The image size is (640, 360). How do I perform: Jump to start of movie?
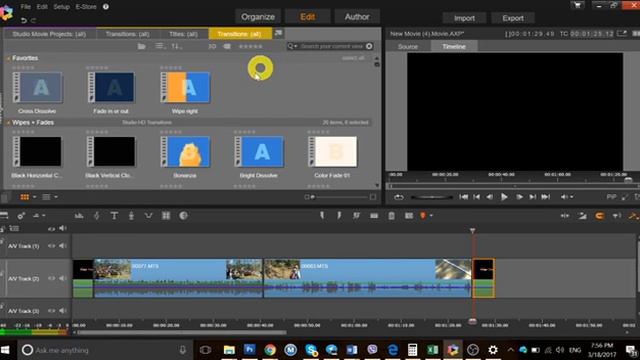pyautogui.click(x=463, y=197)
